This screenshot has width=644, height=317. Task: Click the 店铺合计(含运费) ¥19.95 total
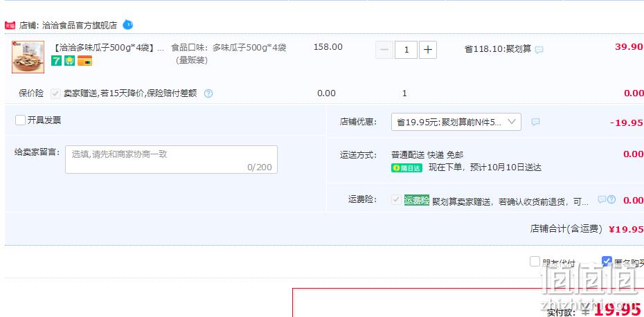[x=587, y=228]
